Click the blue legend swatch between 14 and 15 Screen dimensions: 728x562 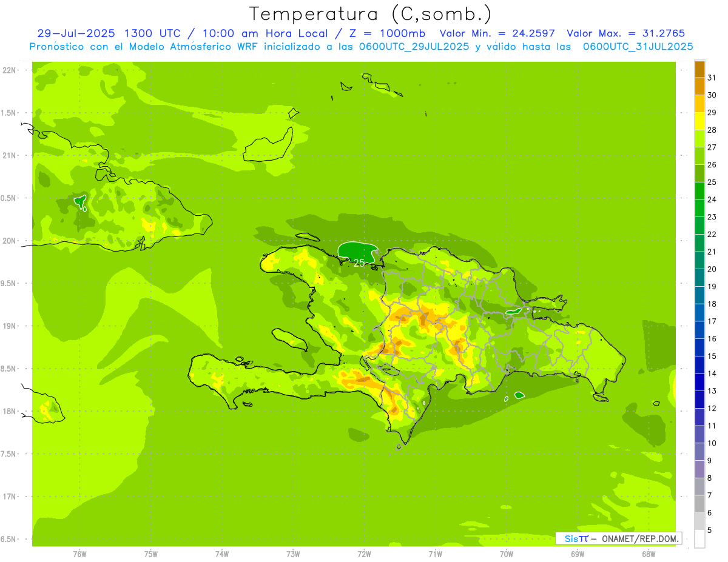pos(699,364)
